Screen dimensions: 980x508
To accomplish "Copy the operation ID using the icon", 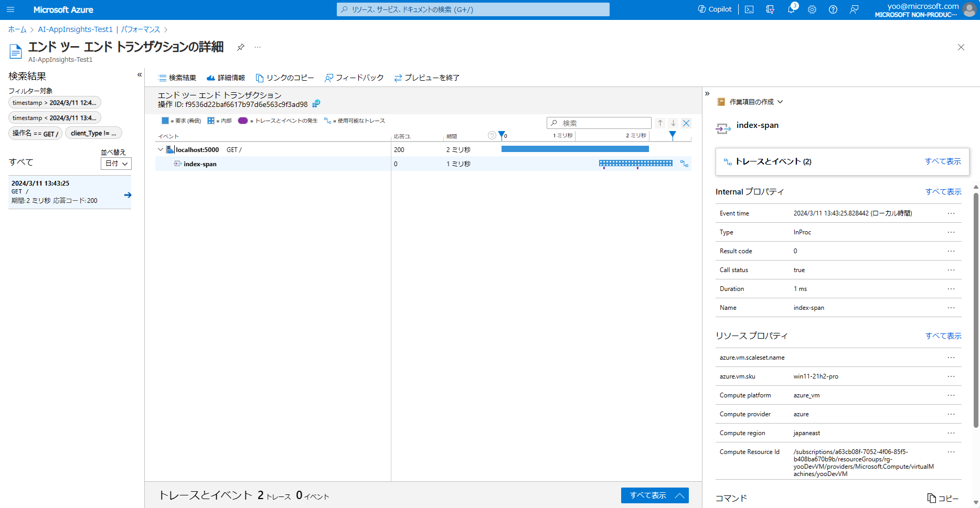I will coord(316,104).
